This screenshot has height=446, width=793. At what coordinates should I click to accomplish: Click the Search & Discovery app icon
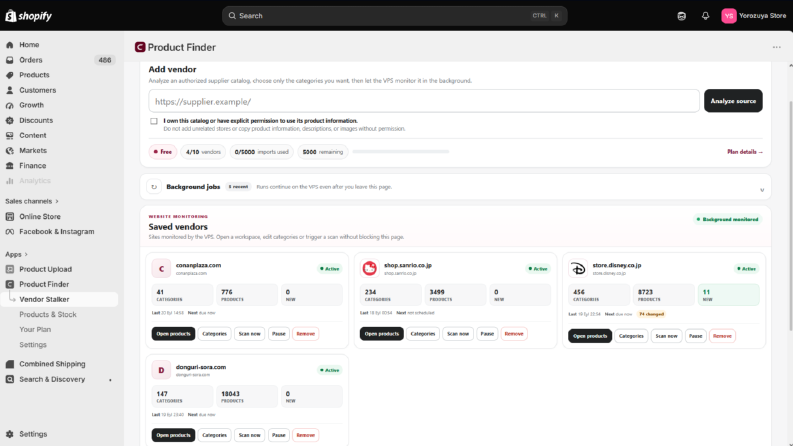point(10,379)
